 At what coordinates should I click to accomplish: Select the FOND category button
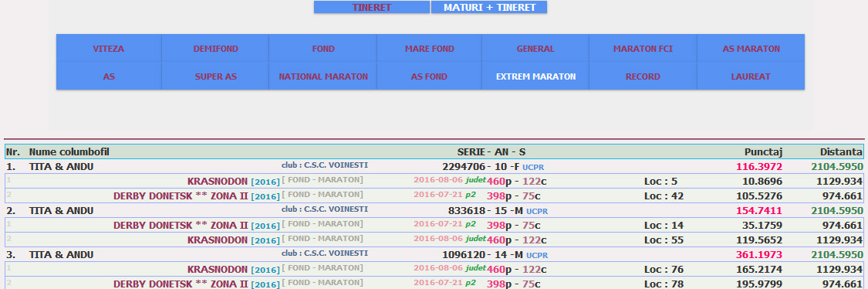click(x=323, y=49)
